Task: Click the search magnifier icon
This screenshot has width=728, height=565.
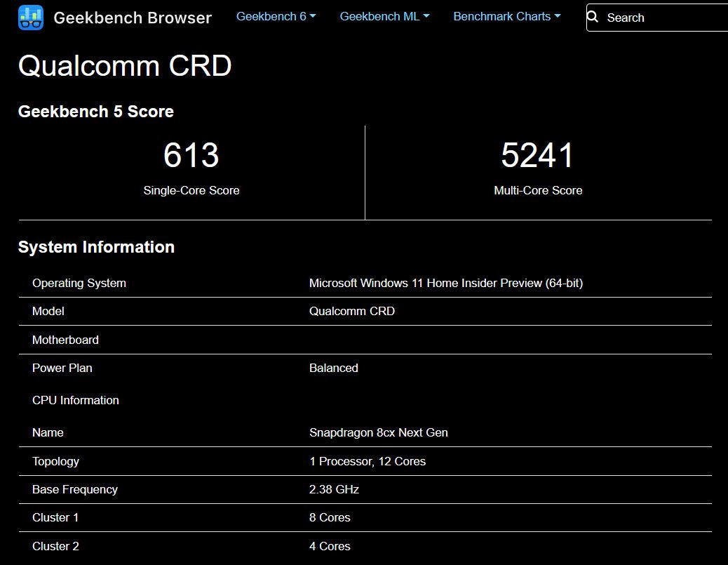Action: (x=593, y=17)
